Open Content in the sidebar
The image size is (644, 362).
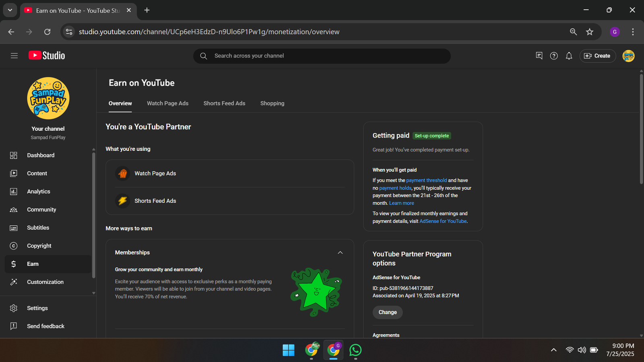[x=48, y=173]
